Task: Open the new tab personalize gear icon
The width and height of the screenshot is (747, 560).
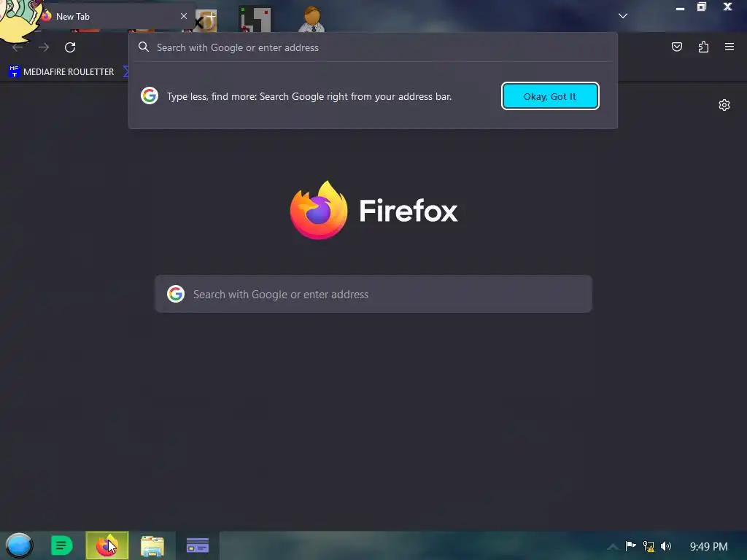Action: click(x=724, y=105)
